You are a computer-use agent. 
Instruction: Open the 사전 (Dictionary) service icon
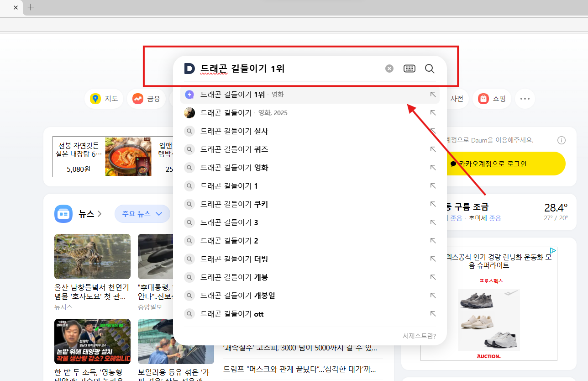click(x=457, y=99)
